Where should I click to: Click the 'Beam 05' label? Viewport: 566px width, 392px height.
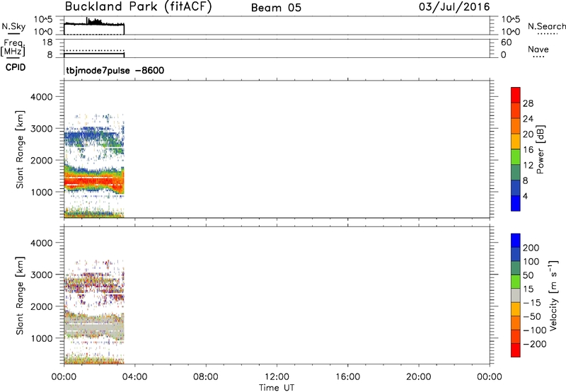tap(276, 8)
